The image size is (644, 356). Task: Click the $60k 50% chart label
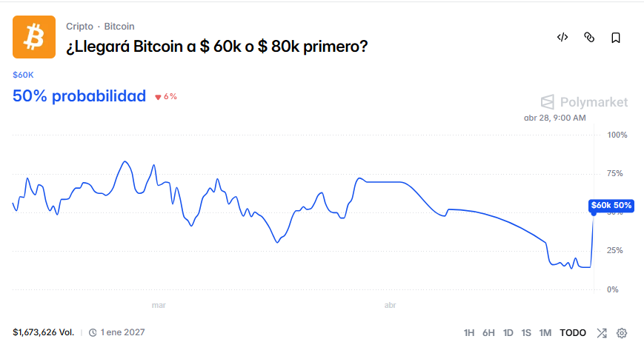click(611, 205)
